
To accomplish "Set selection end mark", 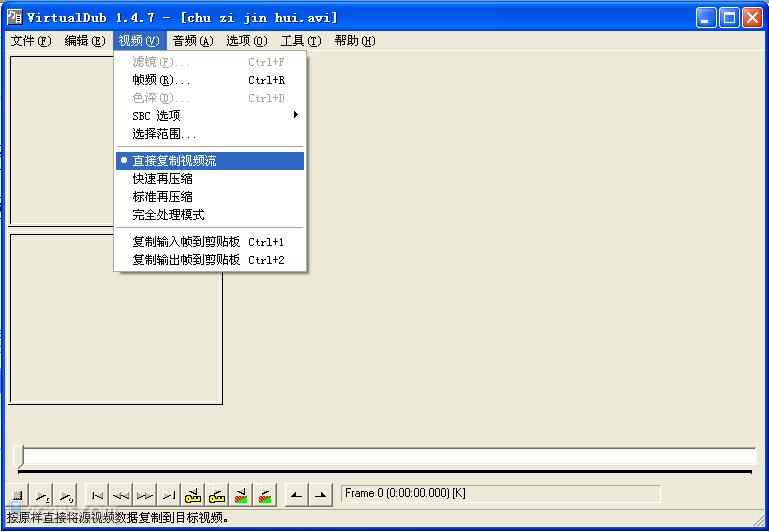I will pos(321,495).
